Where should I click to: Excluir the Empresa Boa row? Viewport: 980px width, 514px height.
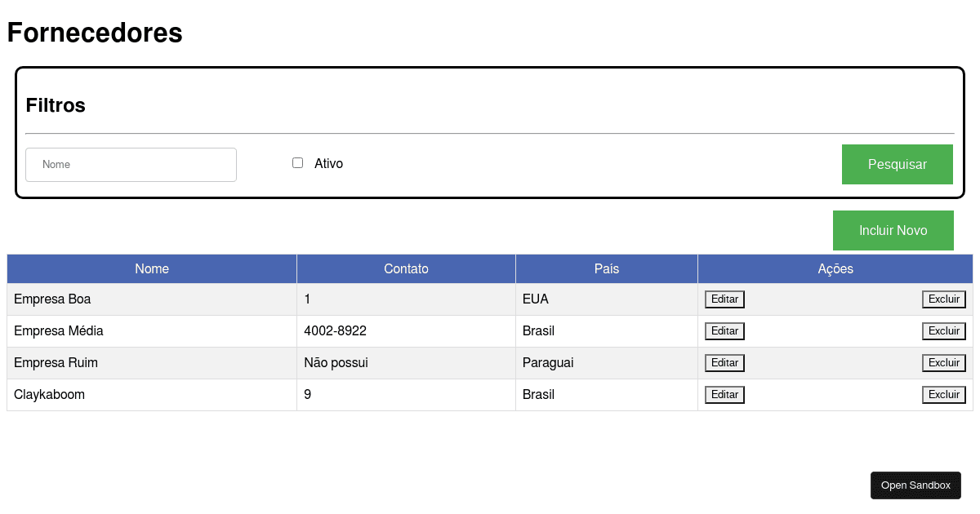[x=943, y=299]
